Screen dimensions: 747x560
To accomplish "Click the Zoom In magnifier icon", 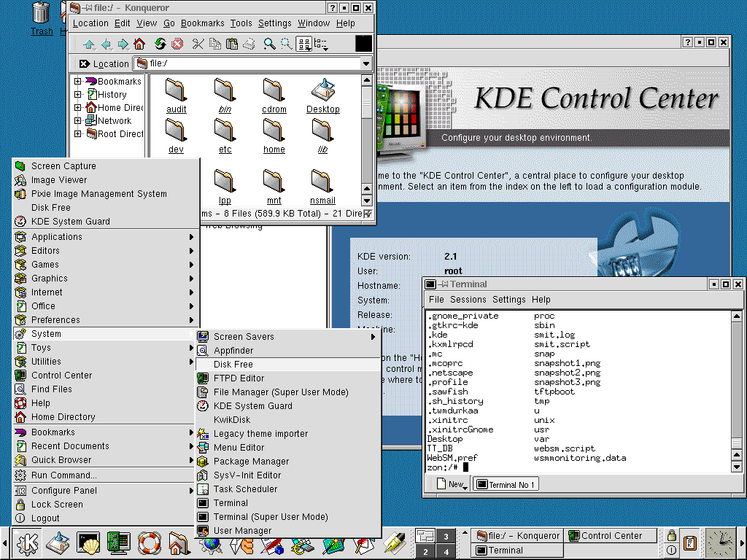I will click(x=269, y=44).
